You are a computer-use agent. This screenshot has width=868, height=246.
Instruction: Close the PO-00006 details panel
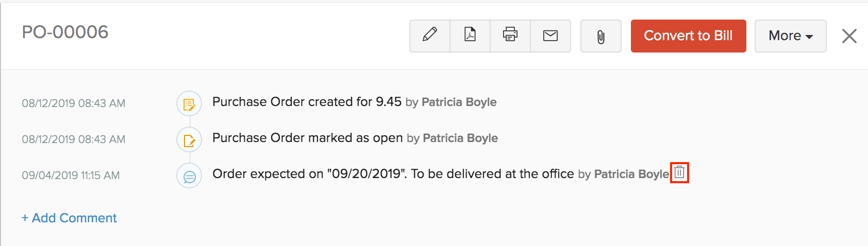pyautogui.click(x=849, y=36)
